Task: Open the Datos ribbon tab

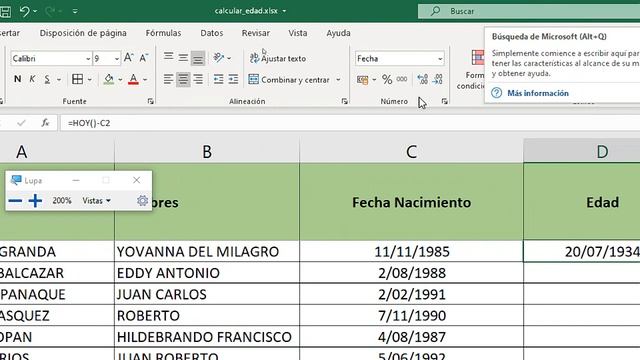Action: tap(211, 33)
